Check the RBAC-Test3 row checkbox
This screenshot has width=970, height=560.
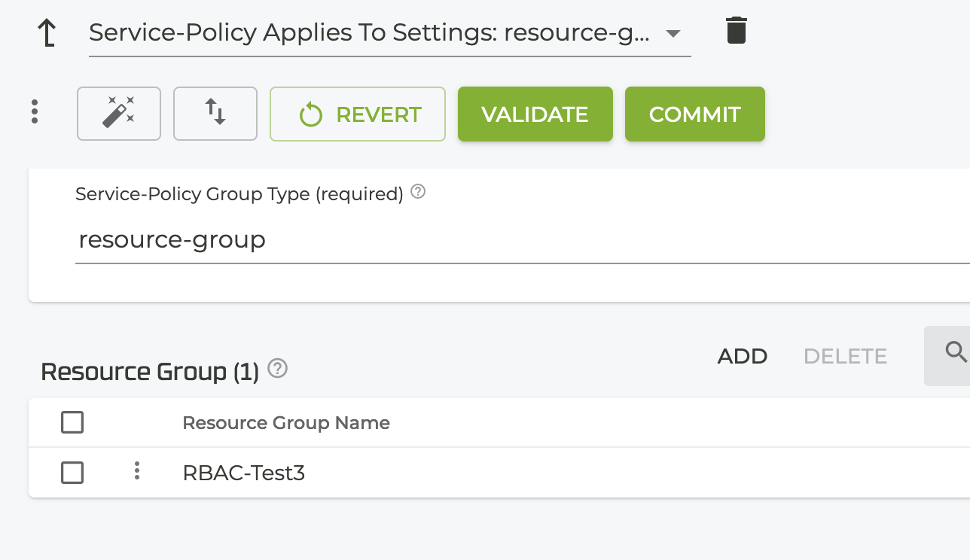tap(72, 473)
